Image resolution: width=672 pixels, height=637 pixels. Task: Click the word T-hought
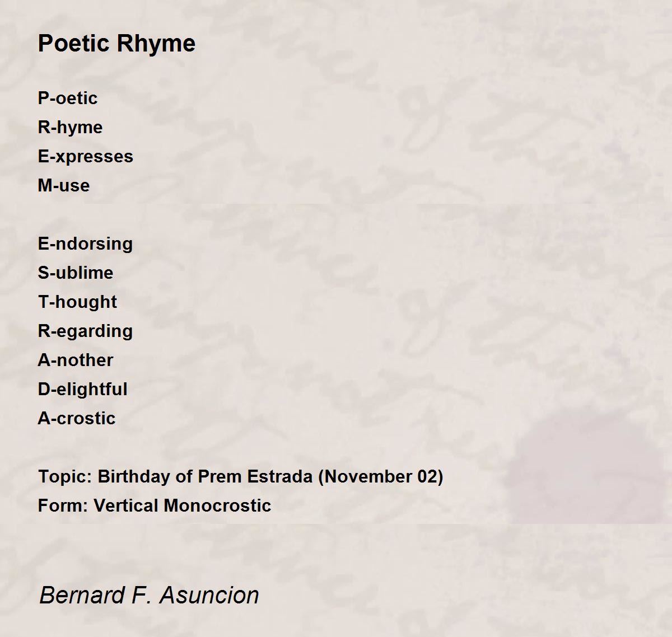click(x=77, y=302)
